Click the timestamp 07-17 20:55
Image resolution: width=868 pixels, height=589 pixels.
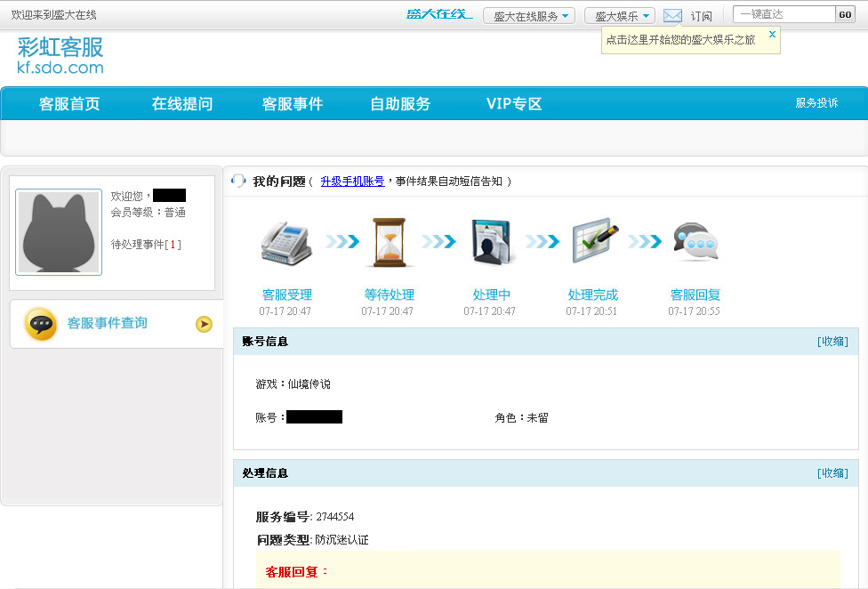tap(695, 311)
